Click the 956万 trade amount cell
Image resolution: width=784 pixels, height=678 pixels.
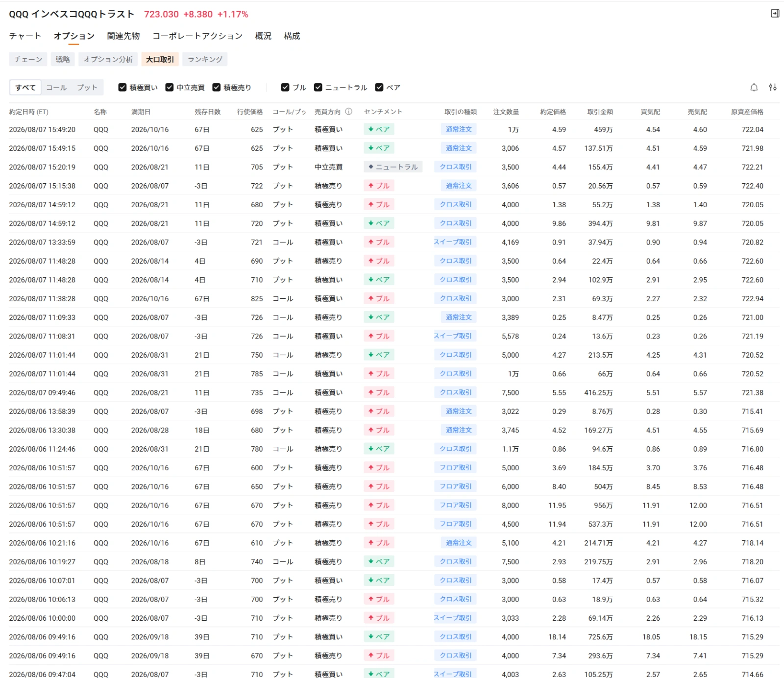(603, 506)
